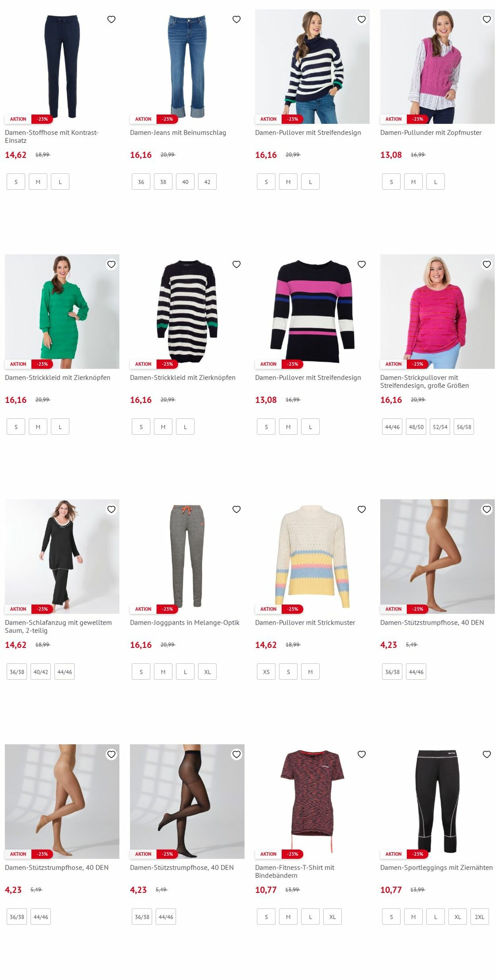View striped Damen-Strickkleid product image

(187, 311)
